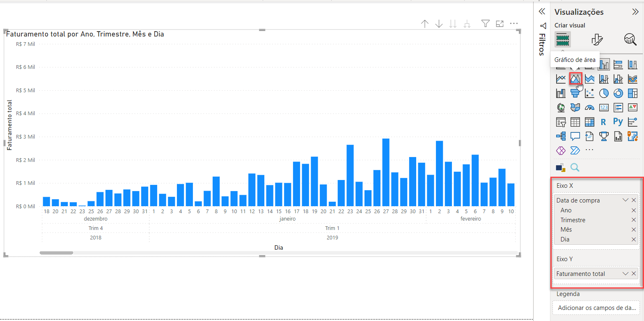Add a Python visual
Viewport: 644px width, 321px height.
point(618,122)
